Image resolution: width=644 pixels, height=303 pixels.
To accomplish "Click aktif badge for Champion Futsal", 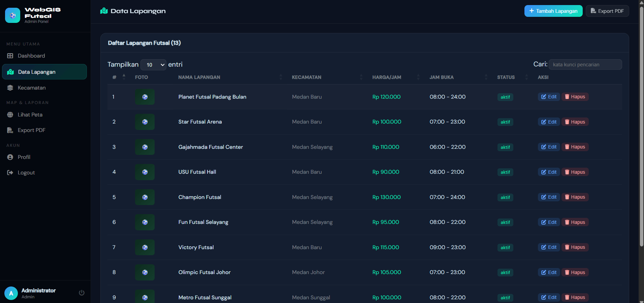I will [505, 197].
